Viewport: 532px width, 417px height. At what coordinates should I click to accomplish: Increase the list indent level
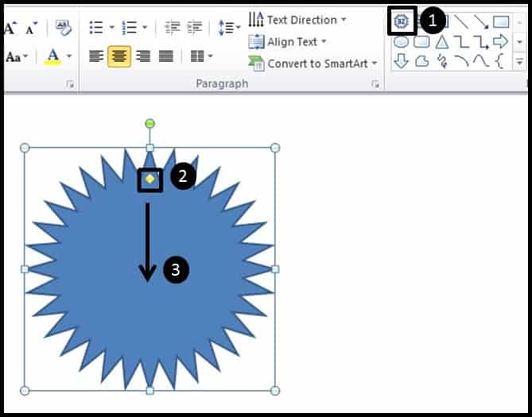point(195,28)
